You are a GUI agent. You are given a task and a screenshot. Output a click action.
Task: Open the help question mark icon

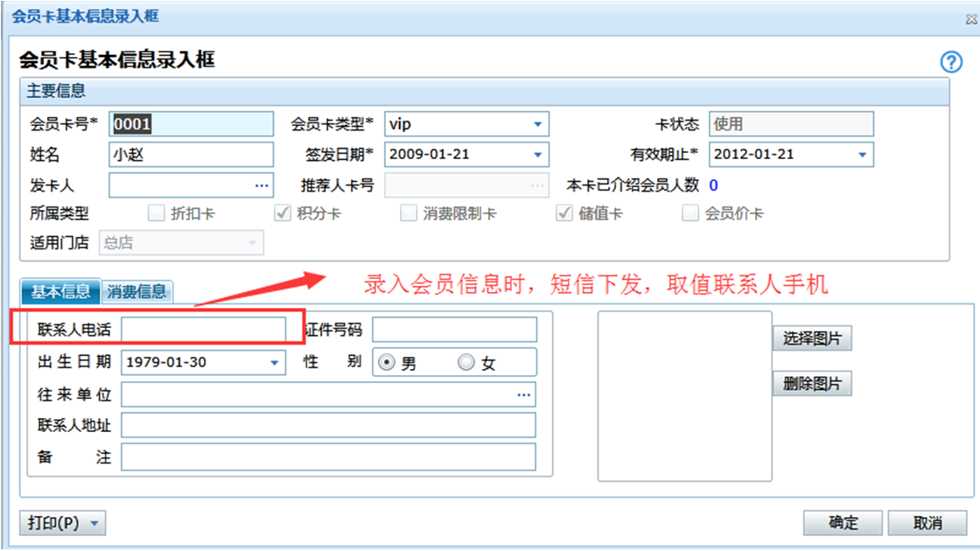[951, 62]
